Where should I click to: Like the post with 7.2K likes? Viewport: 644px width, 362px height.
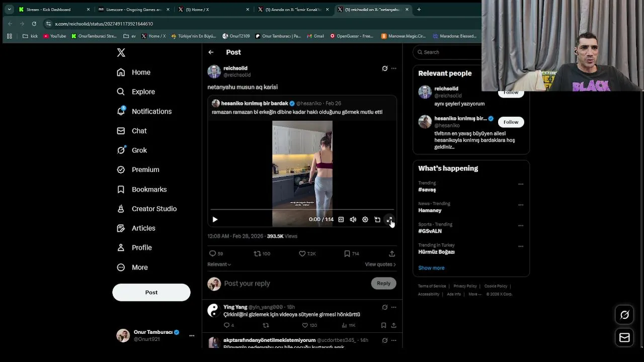coord(307,254)
